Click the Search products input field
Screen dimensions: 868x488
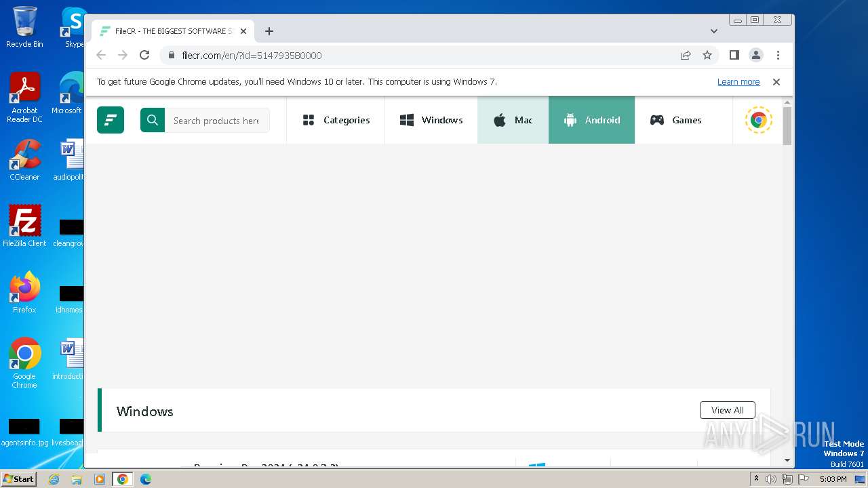tap(217, 120)
